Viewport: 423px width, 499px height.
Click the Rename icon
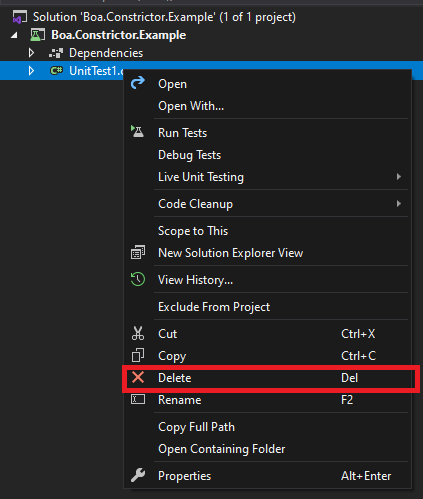pos(138,399)
